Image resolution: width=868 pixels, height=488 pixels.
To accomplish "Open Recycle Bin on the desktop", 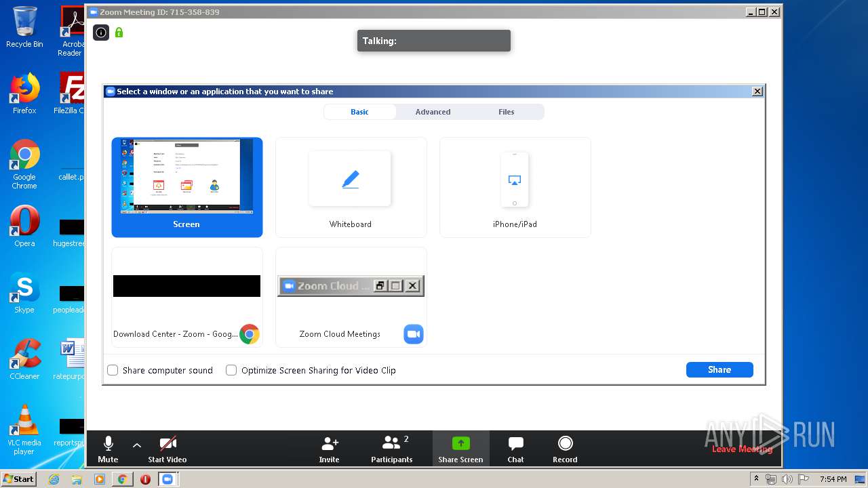I will [24, 28].
